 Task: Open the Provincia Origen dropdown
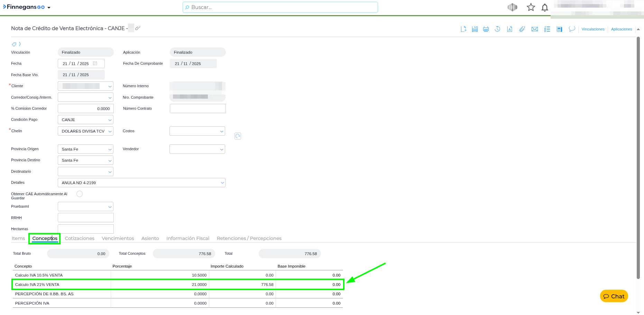[x=85, y=149]
